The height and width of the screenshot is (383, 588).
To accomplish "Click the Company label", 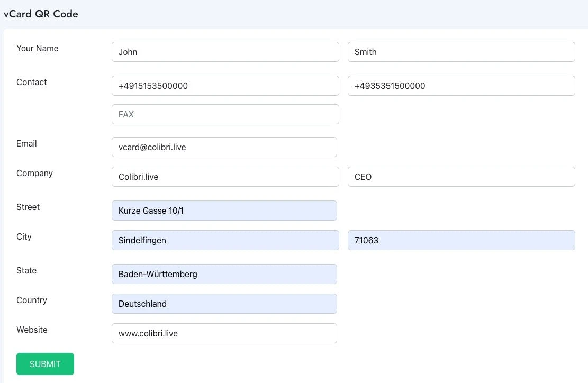I will (34, 173).
